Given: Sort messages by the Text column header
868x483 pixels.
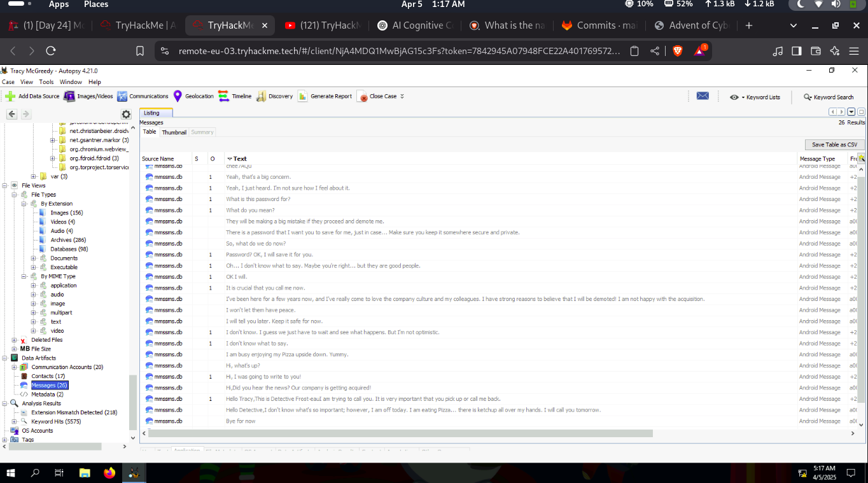Looking at the screenshot, I should [x=240, y=158].
